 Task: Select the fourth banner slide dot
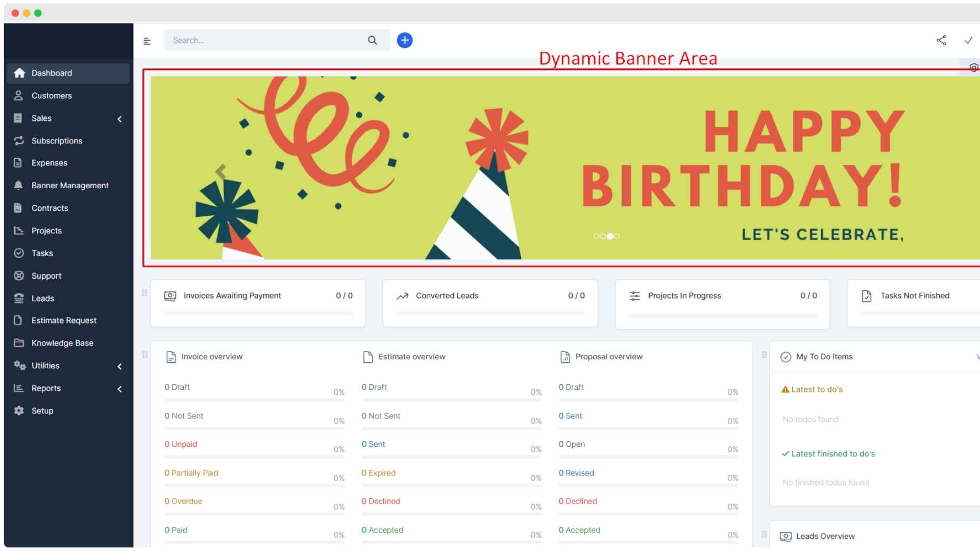617,236
